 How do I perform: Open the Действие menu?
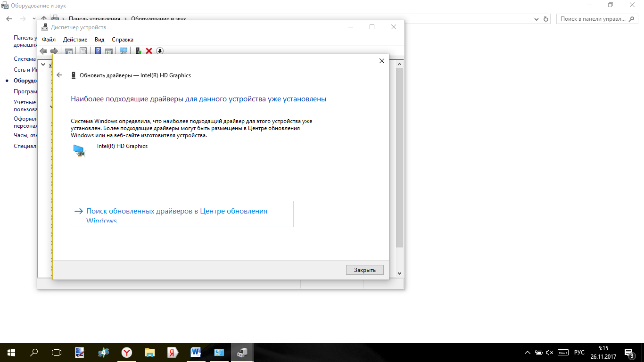[75, 40]
